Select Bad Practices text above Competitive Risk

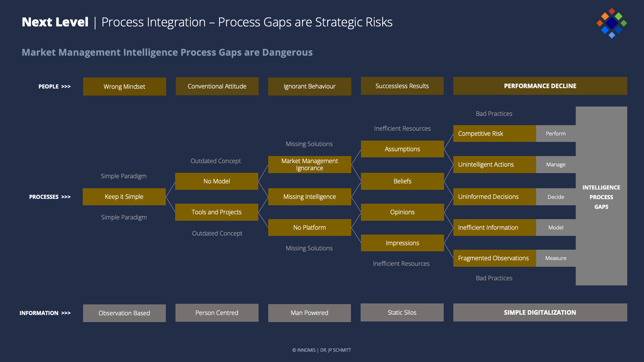coord(494,114)
